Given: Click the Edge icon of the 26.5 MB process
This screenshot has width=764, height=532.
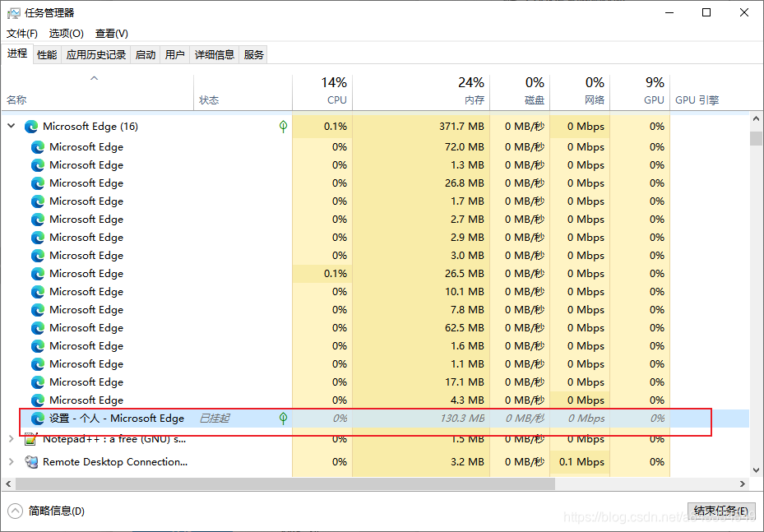Looking at the screenshot, I should (x=38, y=273).
